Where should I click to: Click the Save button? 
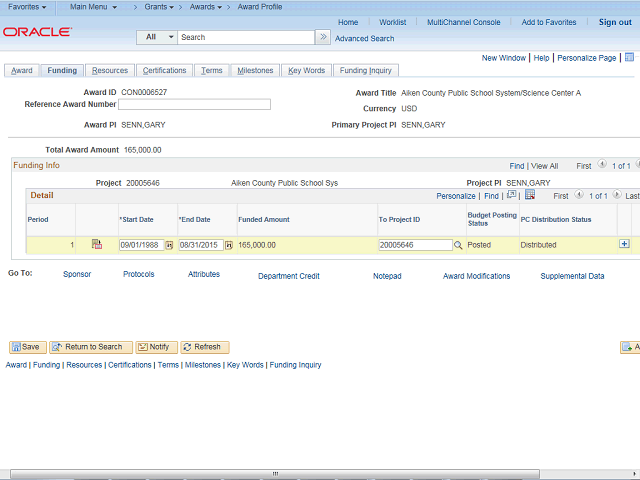pyautogui.click(x=28, y=347)
